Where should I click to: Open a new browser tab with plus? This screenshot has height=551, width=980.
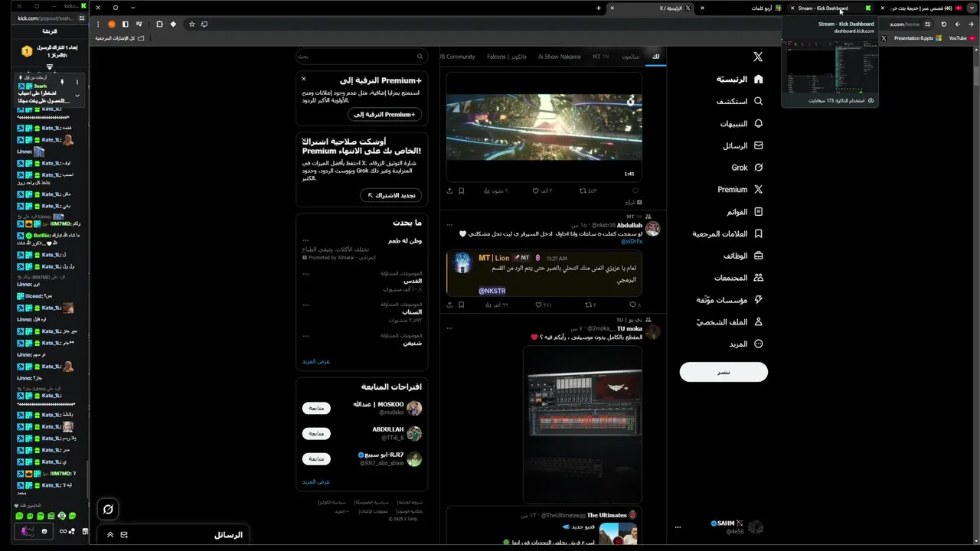tap(599, 8)
